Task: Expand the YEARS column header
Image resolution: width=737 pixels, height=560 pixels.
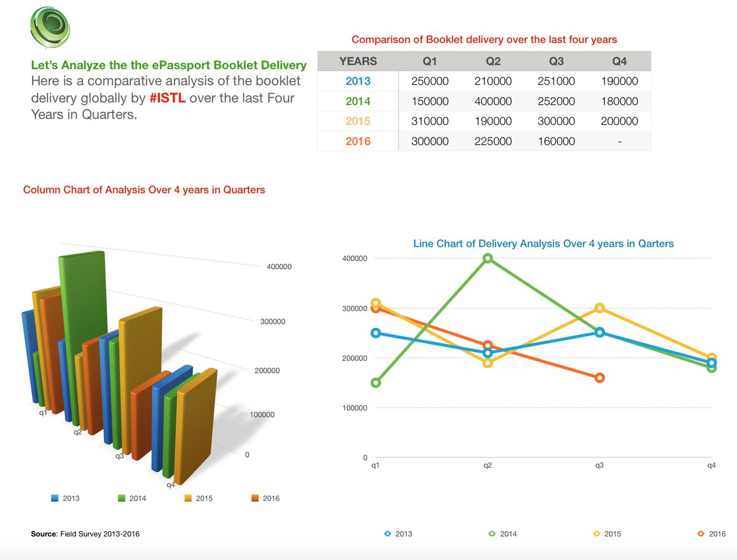Action: 358,61
